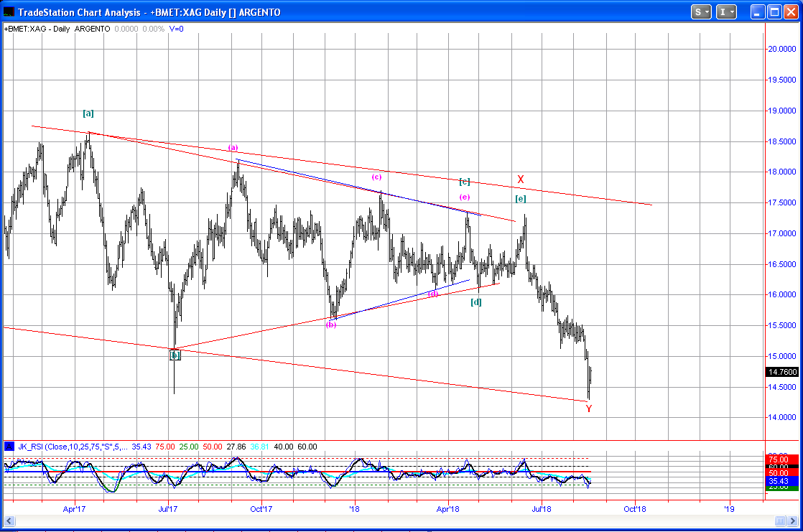Select the red Y wave label
Image resolution: width=803 pixels, height=532 pixels.
pyautogui.click(x=589, y=409)
